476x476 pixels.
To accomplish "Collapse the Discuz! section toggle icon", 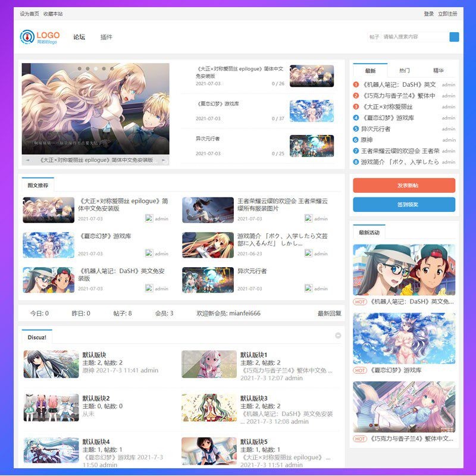I will [338, 336].
